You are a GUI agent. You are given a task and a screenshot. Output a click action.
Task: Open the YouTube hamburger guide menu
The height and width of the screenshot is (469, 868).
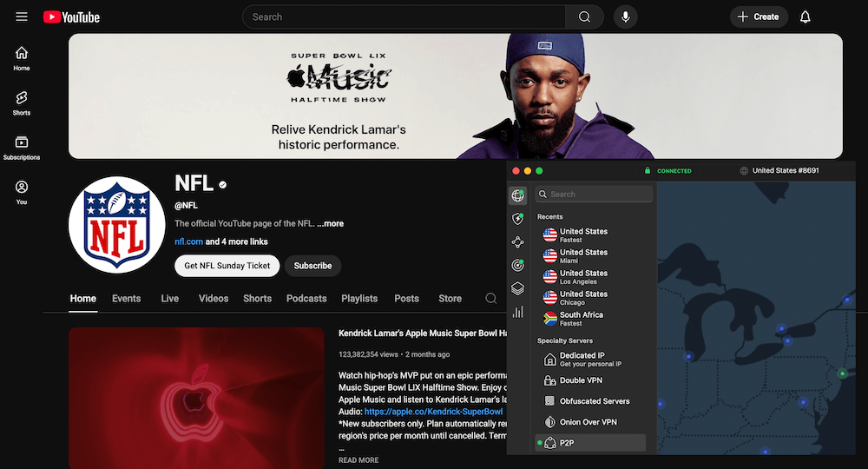pos(22,17)
